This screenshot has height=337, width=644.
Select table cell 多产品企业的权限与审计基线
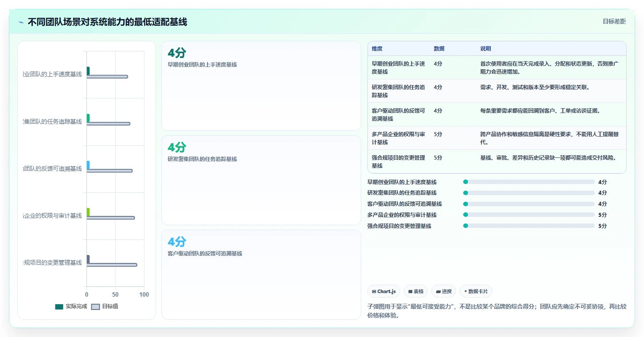[398, 138]
